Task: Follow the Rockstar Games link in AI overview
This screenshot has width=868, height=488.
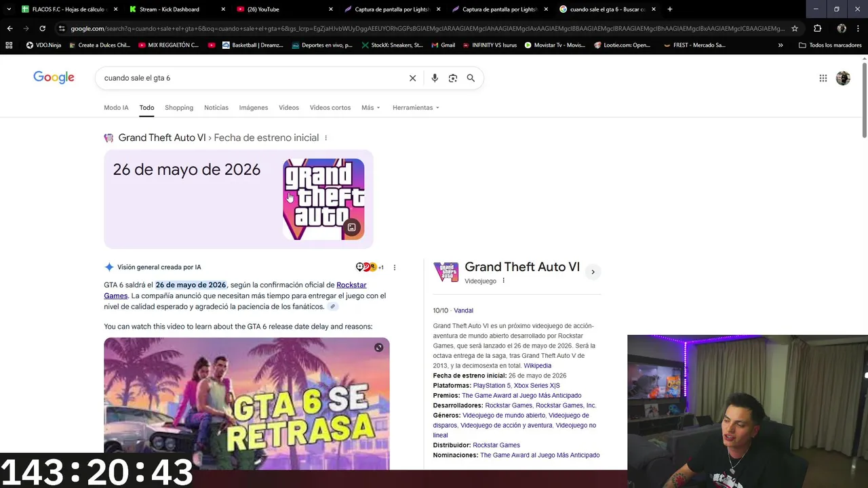Action: click(351, 285)
